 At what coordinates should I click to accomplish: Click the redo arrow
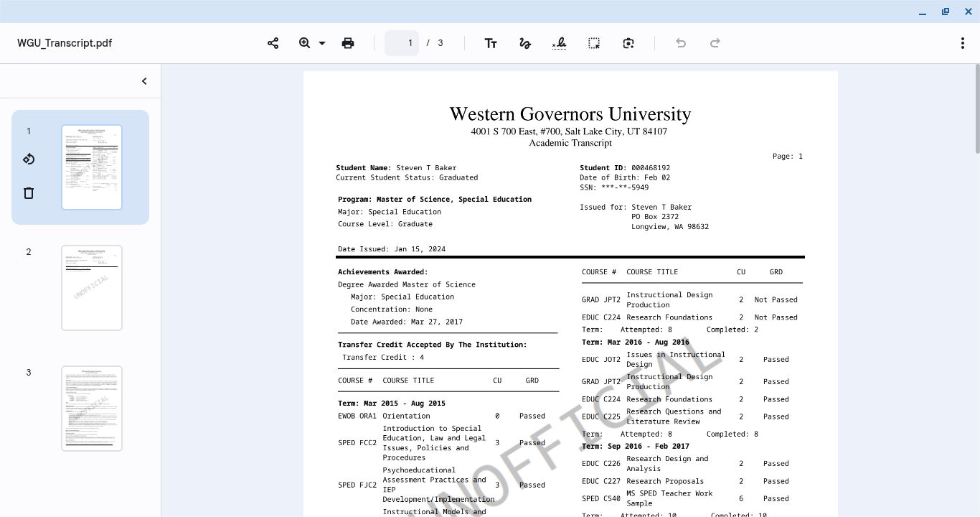[x=715, y=43]
